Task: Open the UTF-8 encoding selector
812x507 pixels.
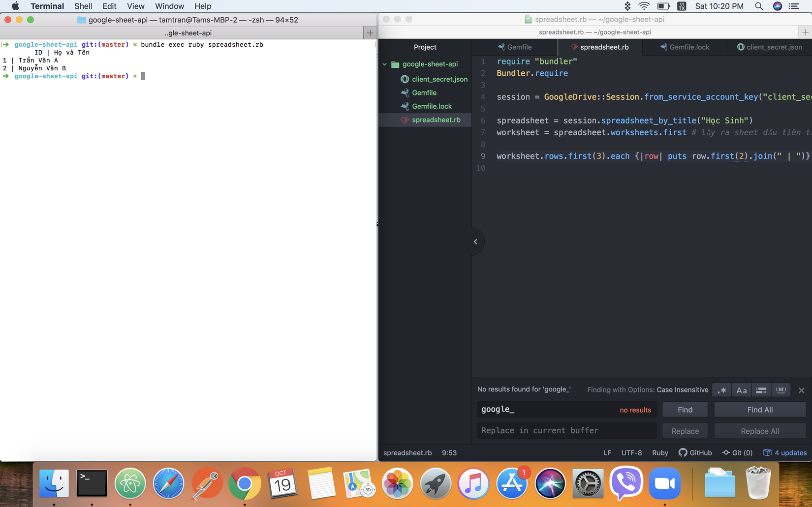Action: tap(631, 453)
